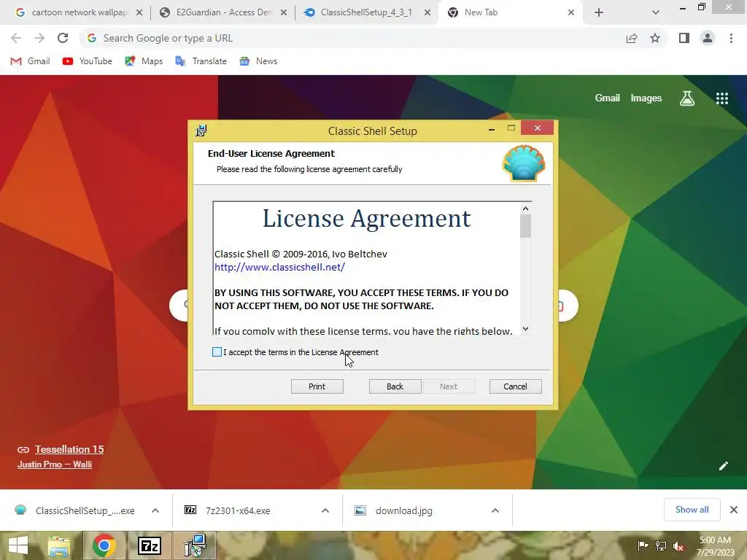Open the Maps bookmark

tap(144, 61)
